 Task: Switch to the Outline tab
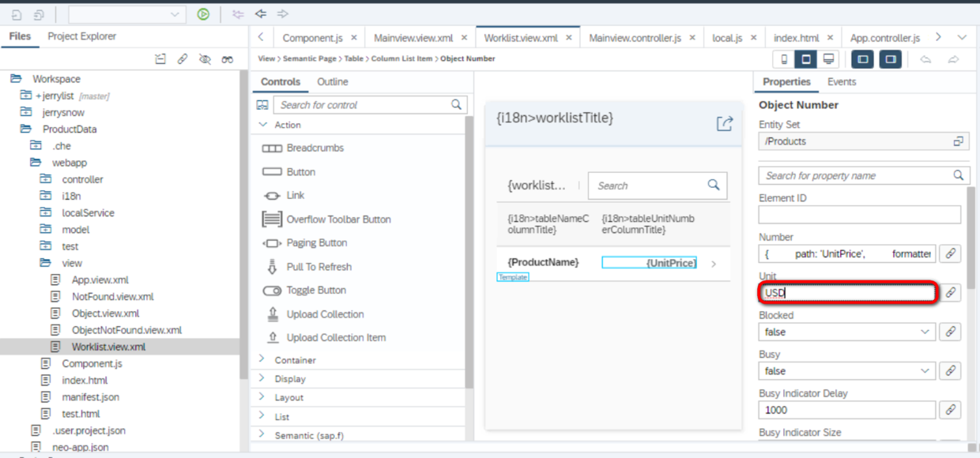333,81
